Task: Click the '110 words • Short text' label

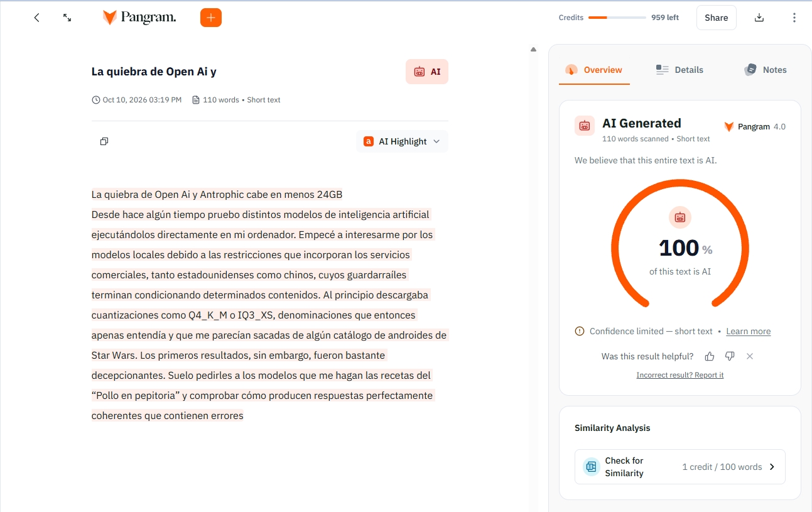Action: (x=237, y=100)
